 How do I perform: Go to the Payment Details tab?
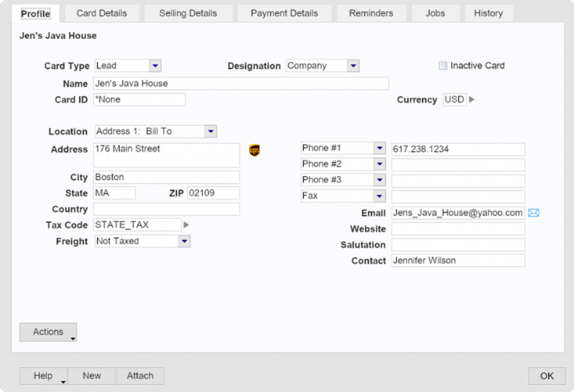click(284, 13)
